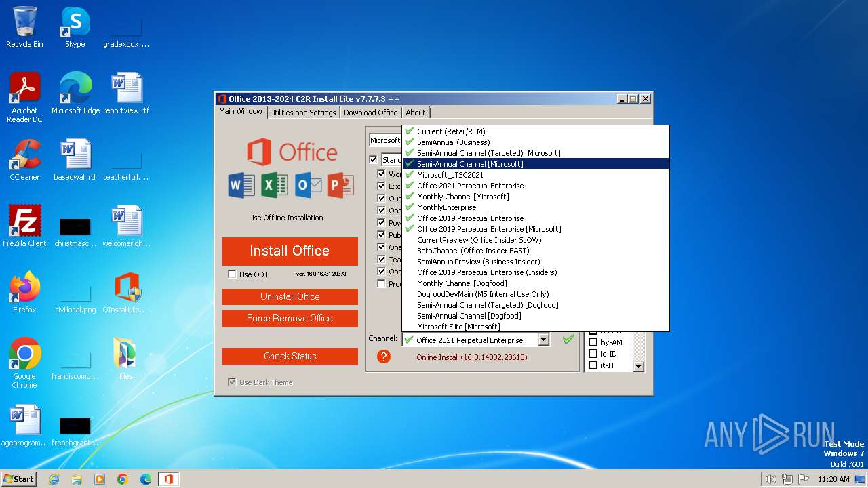Image resolution: width=868 pixels, height=488 pixels.
Task: Open the files folder icon
Action: coord(126,359)
